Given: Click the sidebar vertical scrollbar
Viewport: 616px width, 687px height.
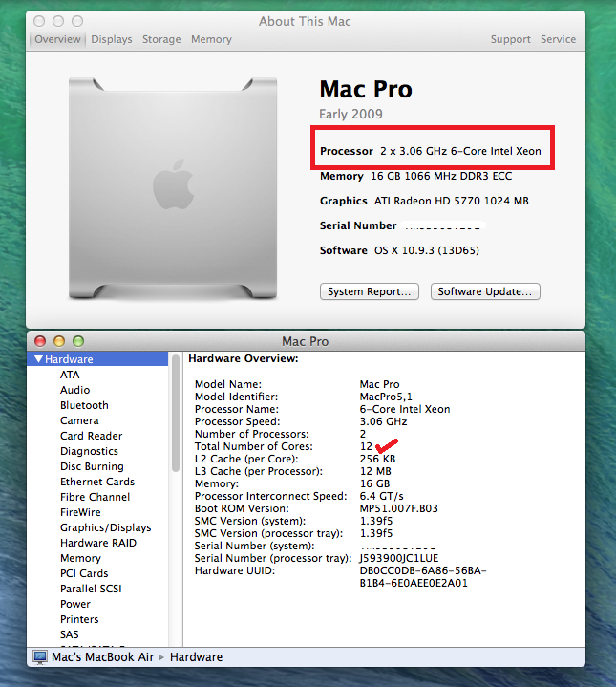Looking at the screenshot, I should click(176, 413).
